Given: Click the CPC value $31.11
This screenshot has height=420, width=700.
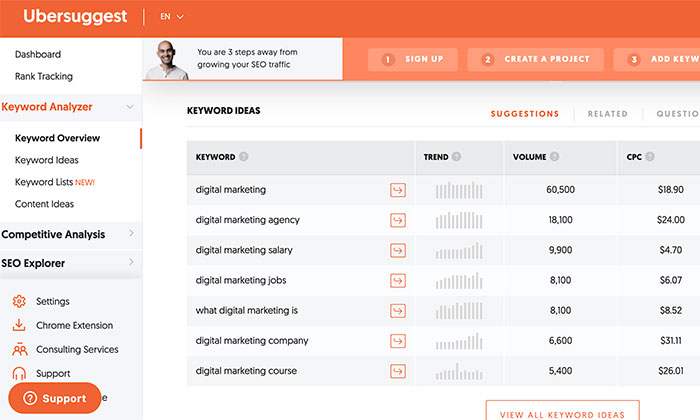Looking at the screenshot, I should point(671,341).
